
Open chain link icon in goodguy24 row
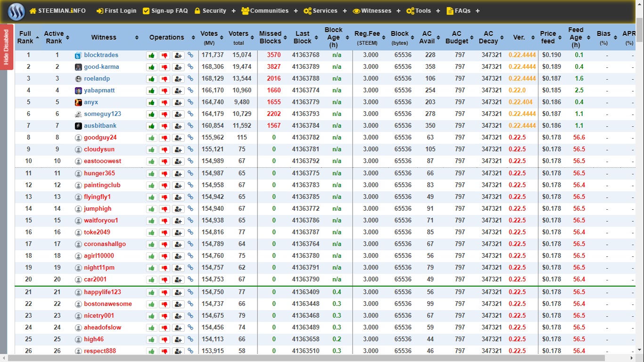(x=190, y=138)
